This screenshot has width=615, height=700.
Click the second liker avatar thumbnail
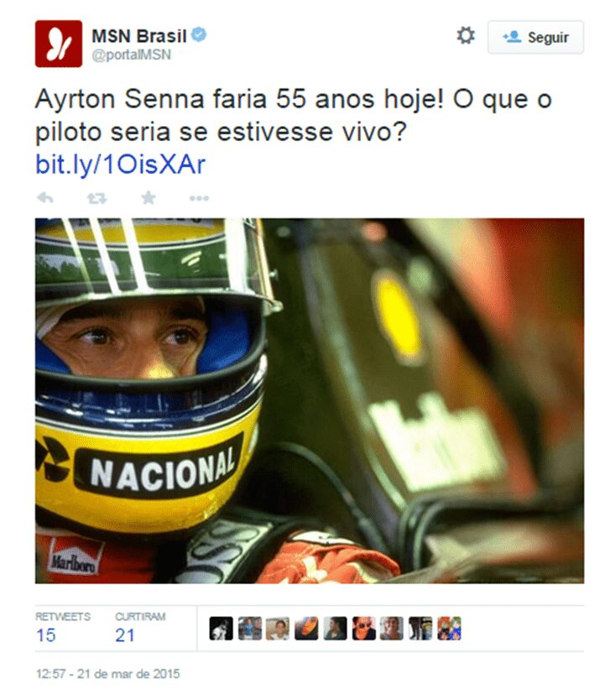[249, 629]
